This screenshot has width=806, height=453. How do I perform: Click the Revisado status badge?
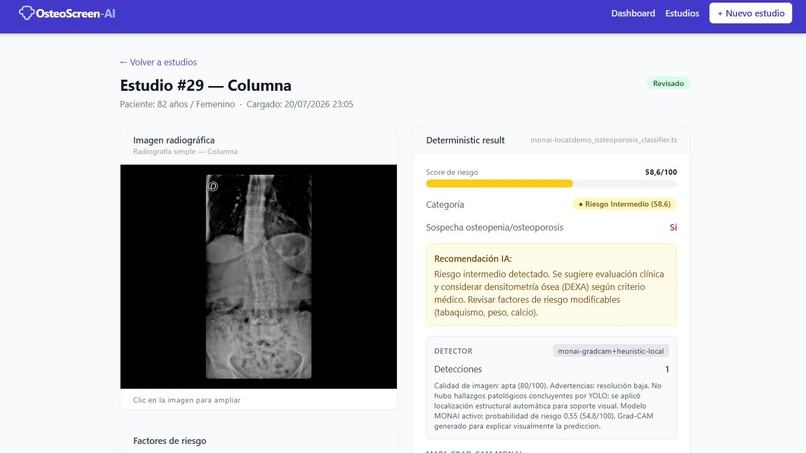[668, 83]
